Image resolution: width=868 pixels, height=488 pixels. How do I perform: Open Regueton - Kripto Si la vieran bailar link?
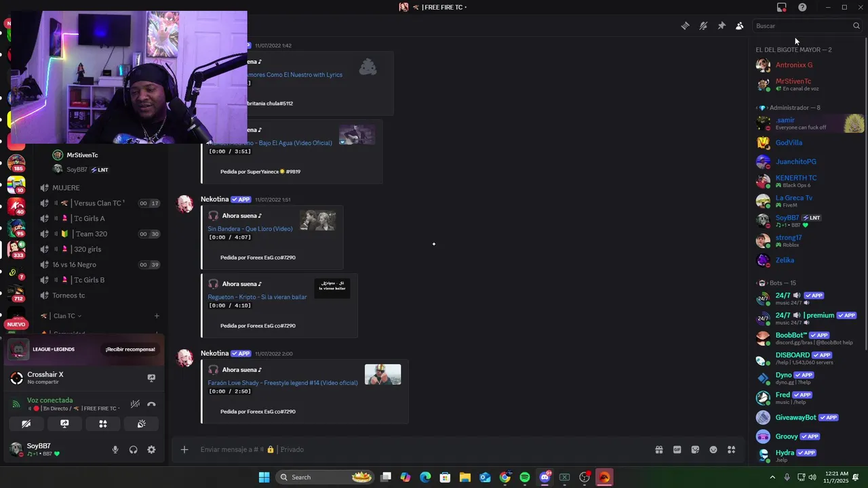click(257, 297)
